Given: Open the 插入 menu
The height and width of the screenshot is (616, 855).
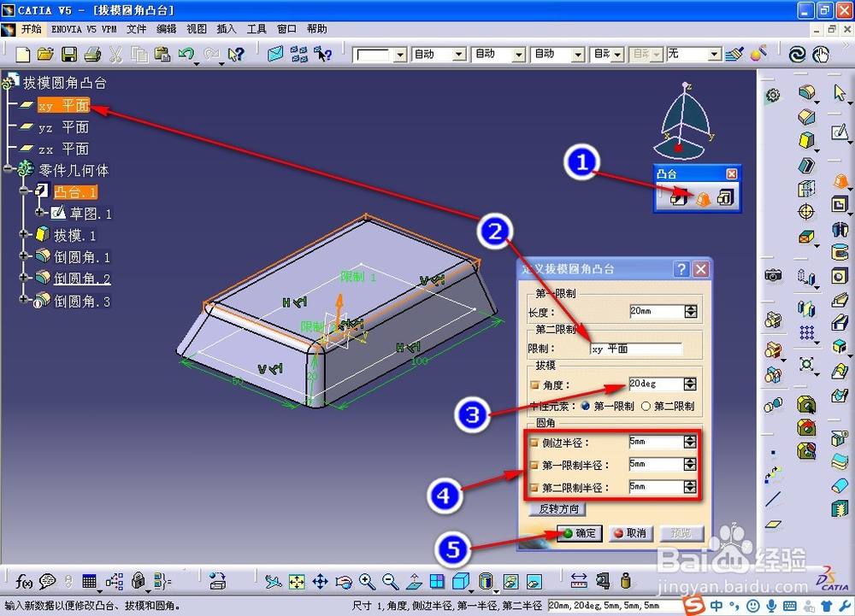Looking at the screenshot, I should 227,29.
